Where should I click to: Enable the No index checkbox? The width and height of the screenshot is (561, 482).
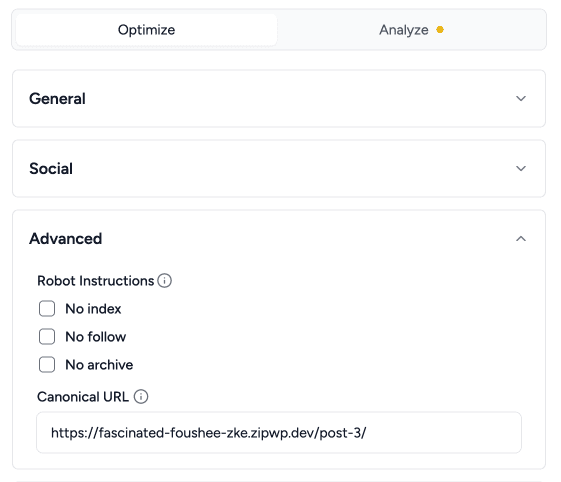[x=47, y=308]
